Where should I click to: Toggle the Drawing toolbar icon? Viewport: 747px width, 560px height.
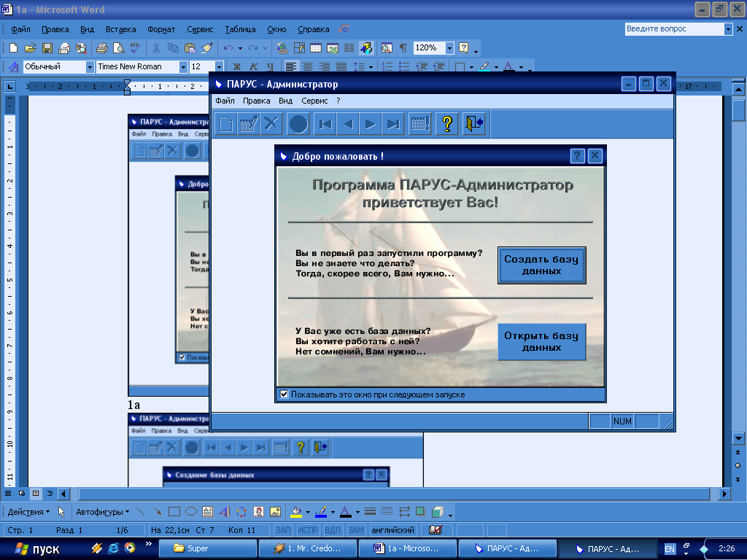click(366, 47)
